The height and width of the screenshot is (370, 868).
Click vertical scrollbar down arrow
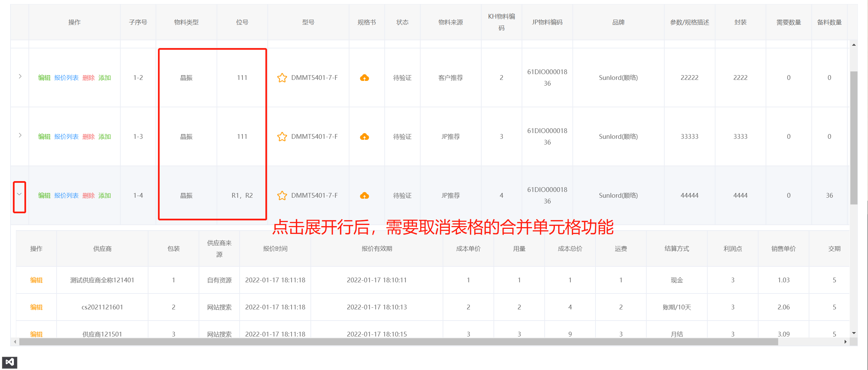[x=854, y=333]
